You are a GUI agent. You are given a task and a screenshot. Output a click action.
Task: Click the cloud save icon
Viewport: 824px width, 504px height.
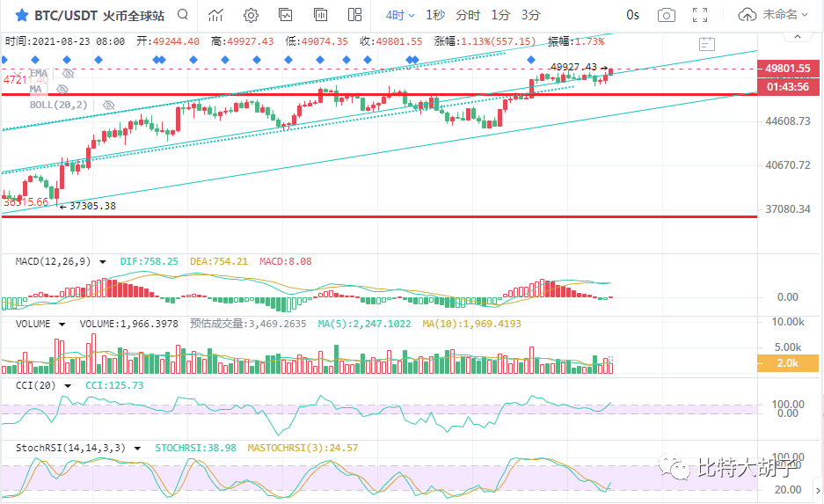pyautogui.click(x=747, y=15)
